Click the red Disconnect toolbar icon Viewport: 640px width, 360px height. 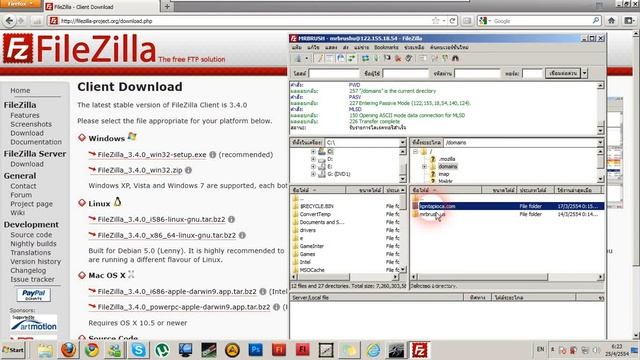tap(398, 59)
